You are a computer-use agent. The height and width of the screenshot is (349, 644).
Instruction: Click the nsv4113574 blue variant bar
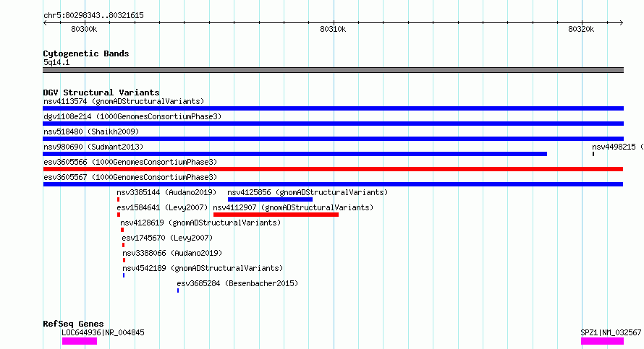click(x=333, y=108)
